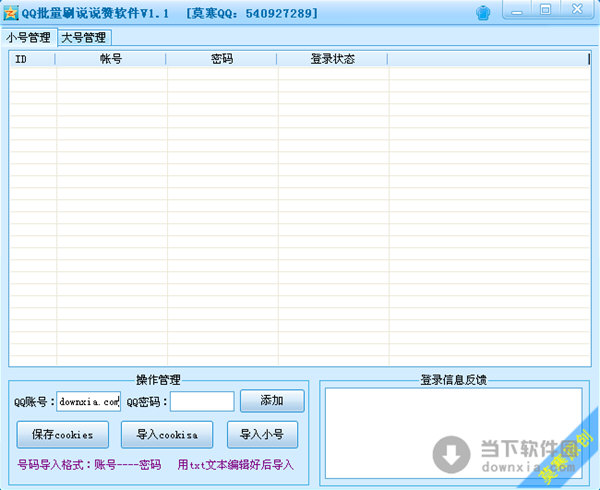The height and width of the screenshot is (490, 600).
Task: Click the star app icon in title bar
Action: click(x=11, y=13)
